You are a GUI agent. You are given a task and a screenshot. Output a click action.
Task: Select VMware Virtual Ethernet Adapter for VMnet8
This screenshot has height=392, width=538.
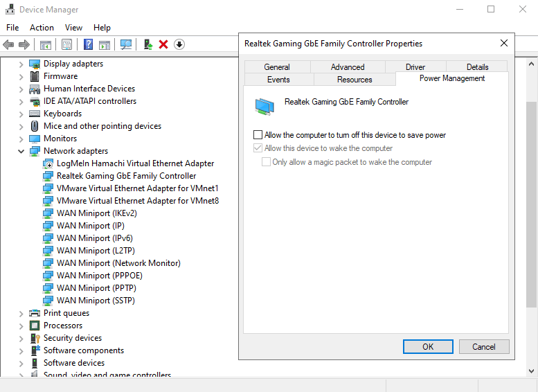point(138,201)
